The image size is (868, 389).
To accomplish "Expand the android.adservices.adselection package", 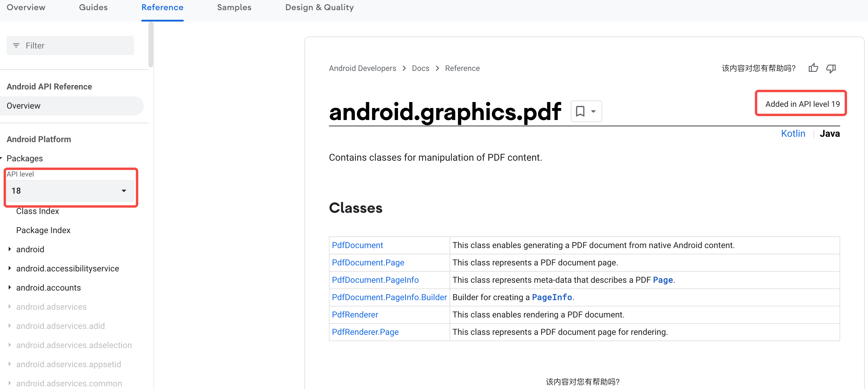I will [10, 345].
